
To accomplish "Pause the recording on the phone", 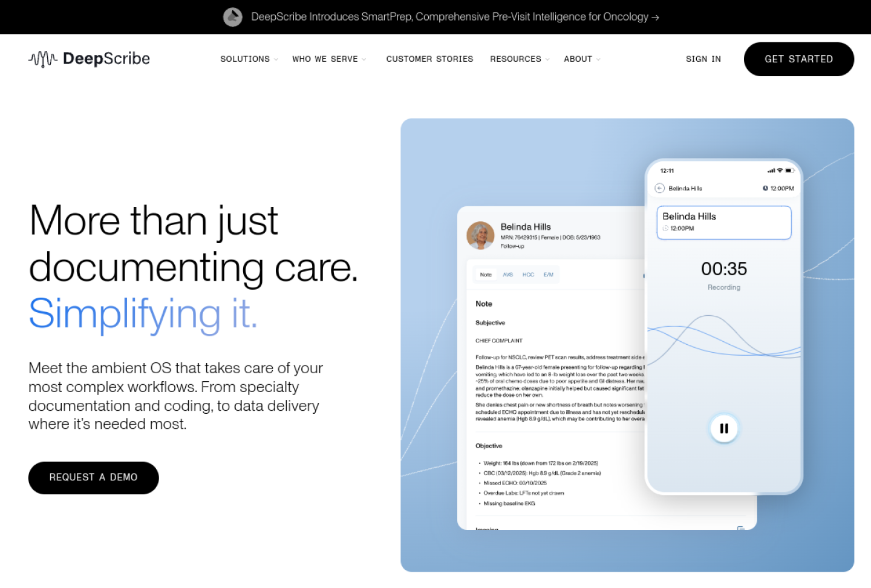I will [724, 428].
